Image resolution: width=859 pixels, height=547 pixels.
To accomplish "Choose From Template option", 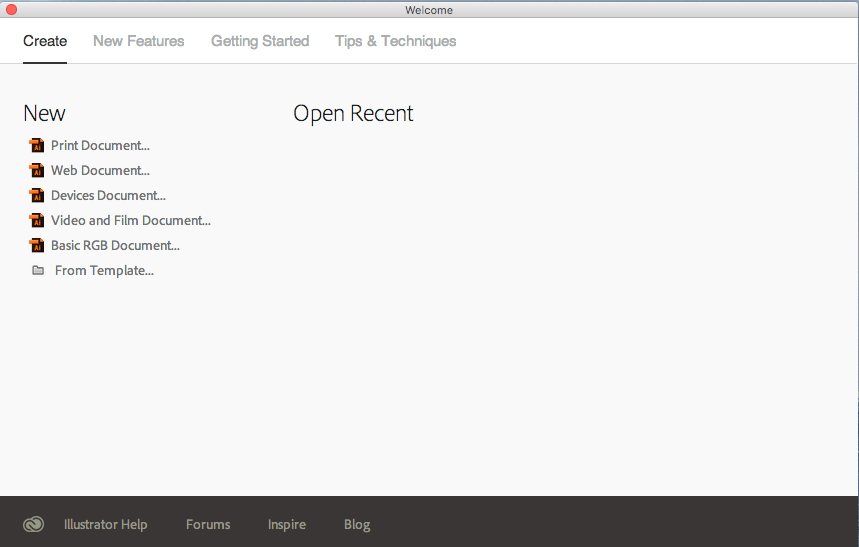I will (104, 271).
